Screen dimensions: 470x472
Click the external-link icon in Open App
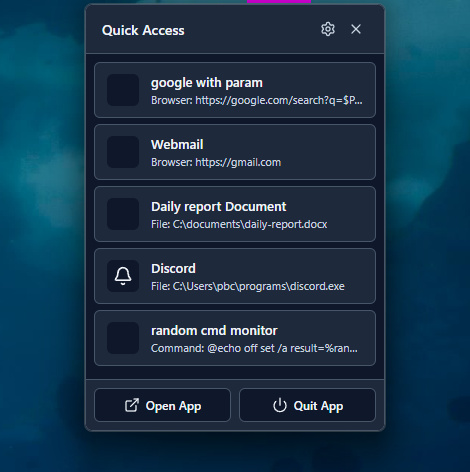132,405
